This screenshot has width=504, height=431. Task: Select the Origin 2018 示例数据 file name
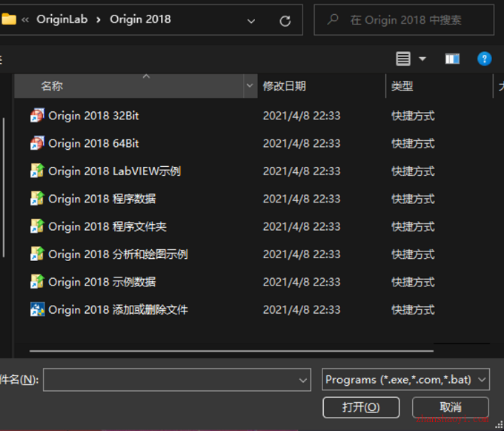coord(102,282)
